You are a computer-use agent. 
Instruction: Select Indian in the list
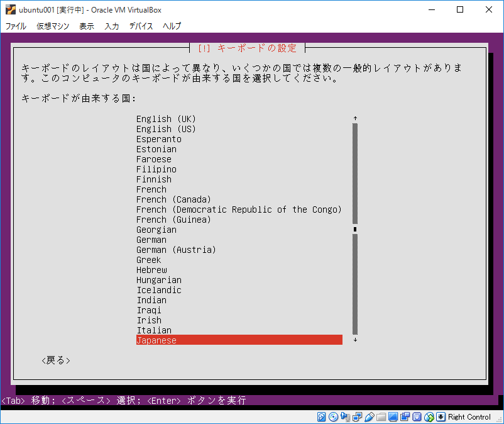(x=239, y=300)
